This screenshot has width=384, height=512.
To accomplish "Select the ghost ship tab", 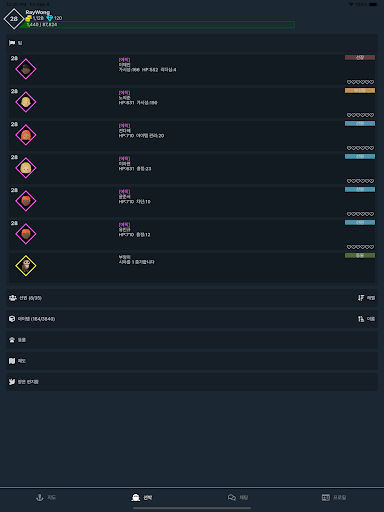I will tap(142, 497).
